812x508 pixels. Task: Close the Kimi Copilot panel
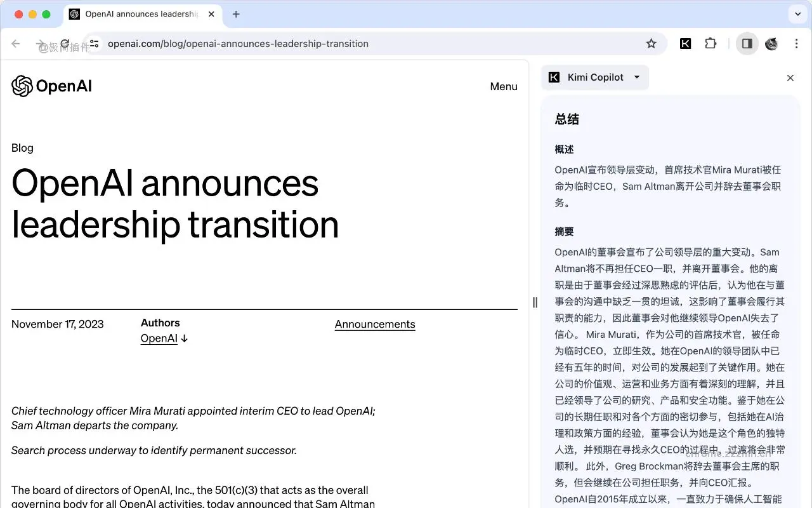coord(790,77)
